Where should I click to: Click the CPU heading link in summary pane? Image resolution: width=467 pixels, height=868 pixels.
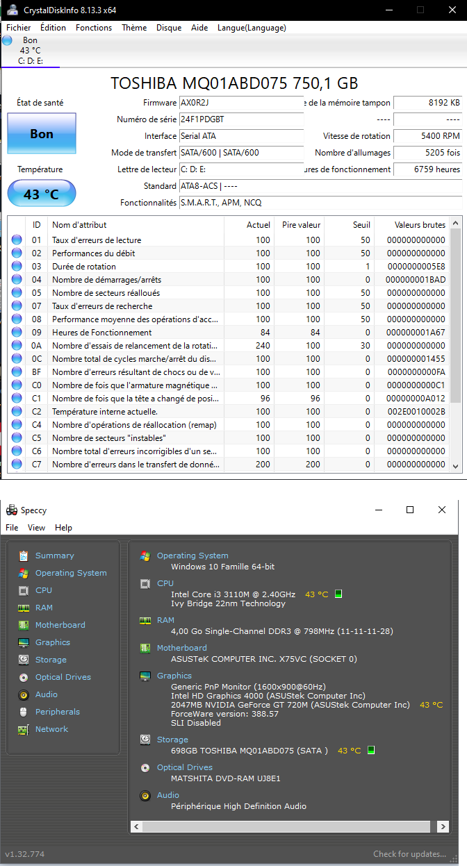[x=165, y=583]
